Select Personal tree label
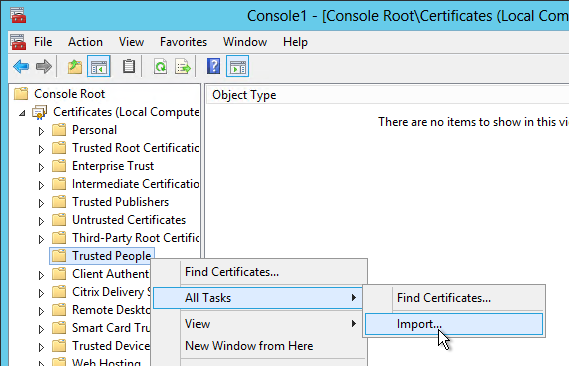Viewport: 569px width, 366px height. [94, 130]
